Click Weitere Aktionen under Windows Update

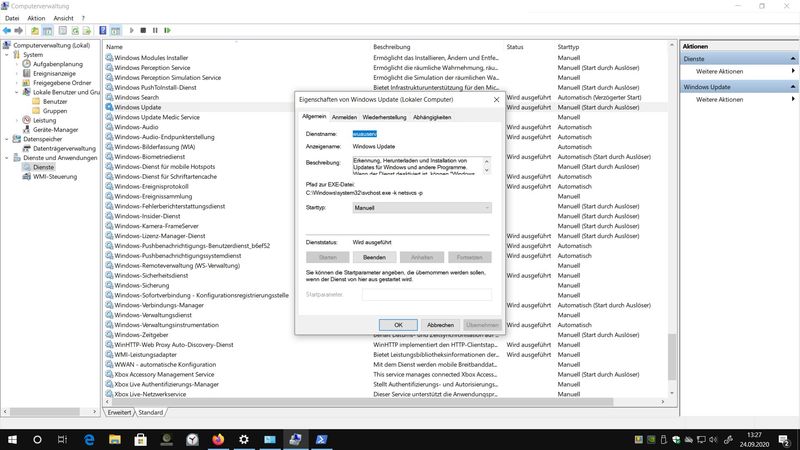(719, 99)
